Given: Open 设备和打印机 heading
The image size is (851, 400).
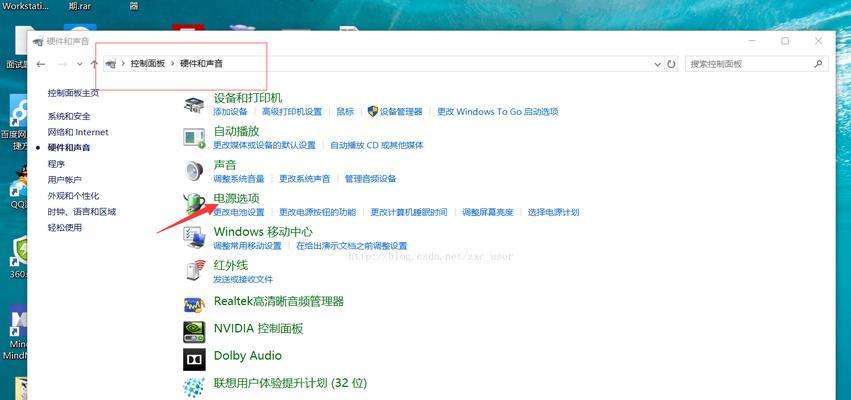Looking at the screenshot, I should click(248, 98).
